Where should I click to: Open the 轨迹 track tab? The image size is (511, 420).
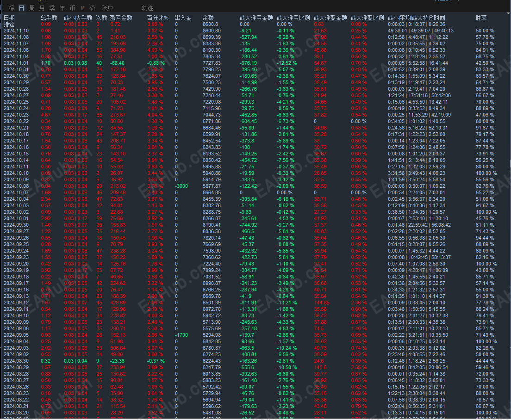147,8
